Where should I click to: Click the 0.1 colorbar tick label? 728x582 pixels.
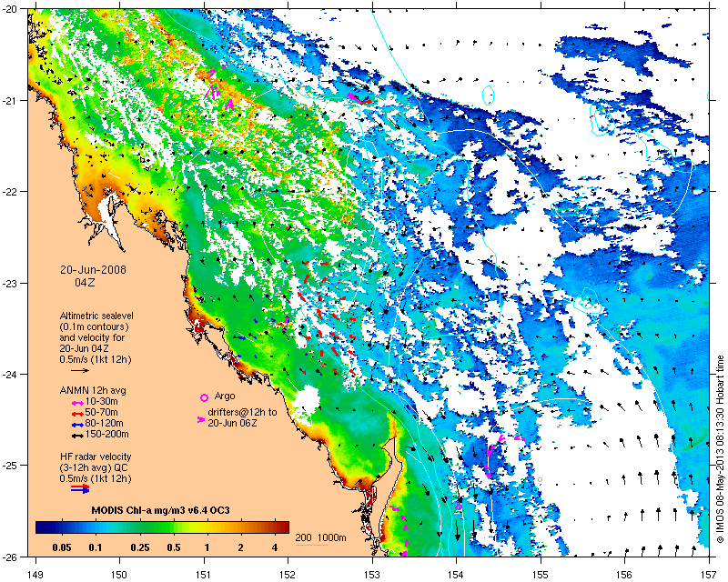(96, 547)
